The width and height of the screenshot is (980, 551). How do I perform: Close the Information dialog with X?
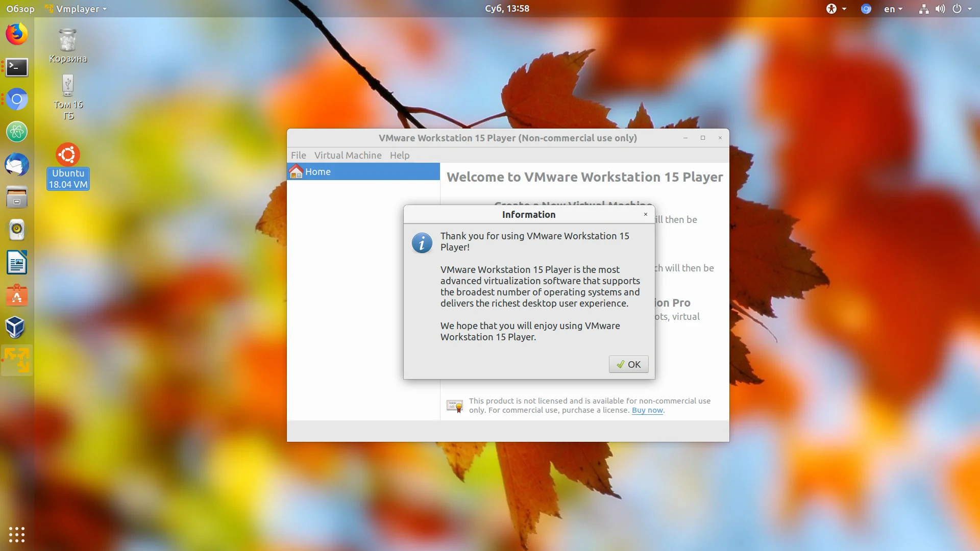[646, 214]
